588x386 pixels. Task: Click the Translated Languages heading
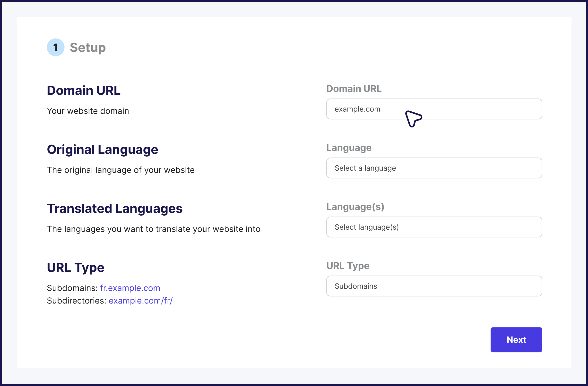115,209
